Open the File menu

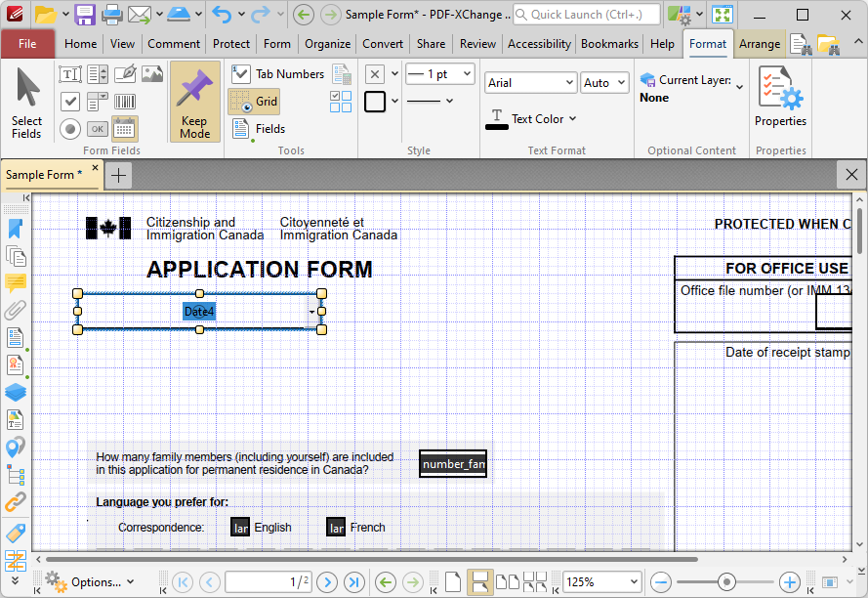click(27, 44)
